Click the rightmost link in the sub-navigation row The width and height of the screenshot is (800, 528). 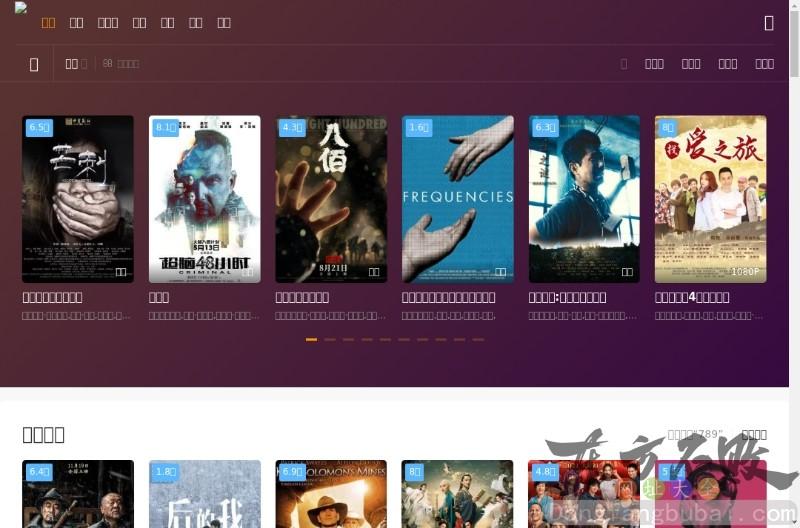764,64
